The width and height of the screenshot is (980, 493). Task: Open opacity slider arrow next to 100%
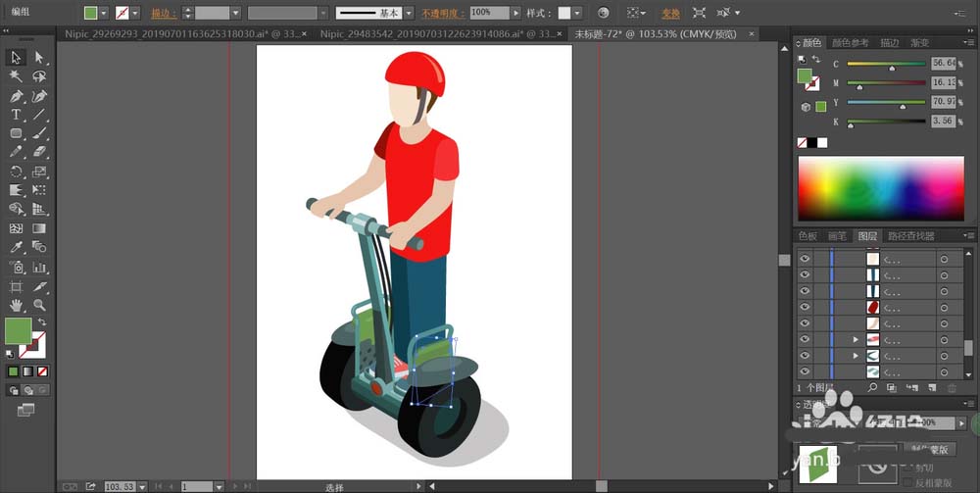click(515, 13)
